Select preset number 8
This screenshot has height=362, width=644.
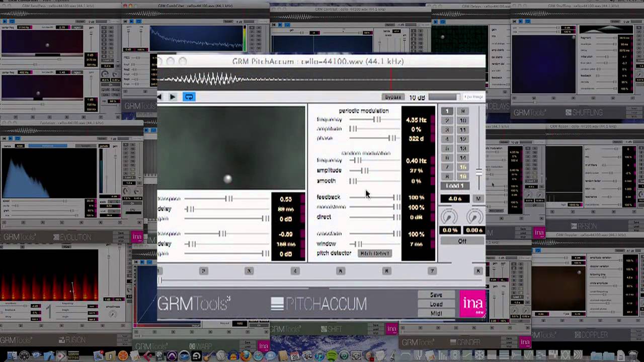pos(447,176)
